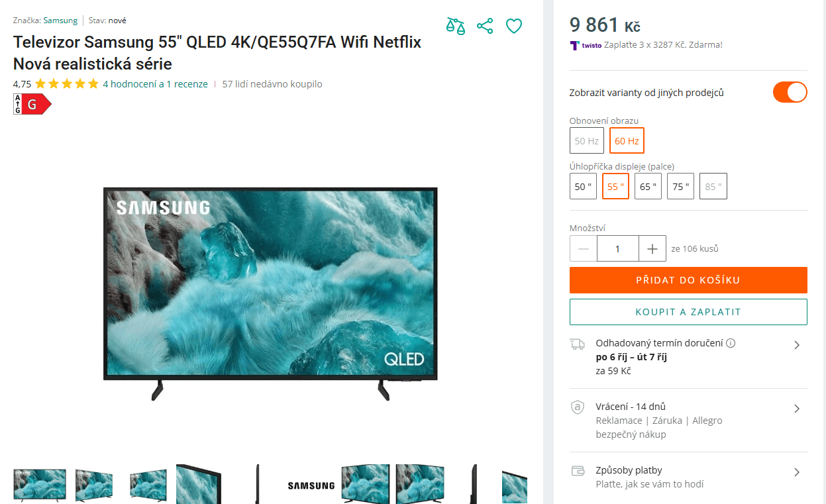Click the PŘIDAT DO KOŠÍKU button
This screenshot has height=504, width=826.
point(688,280)
